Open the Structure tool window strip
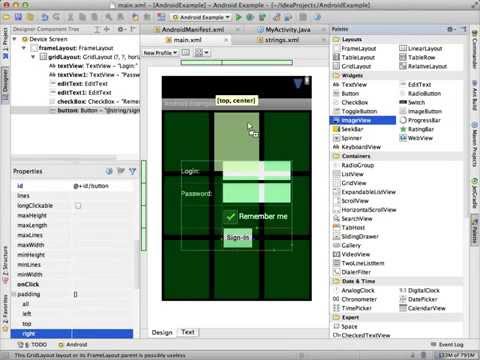The height and width of the screenshot is (360, 480). pos(5,265)
